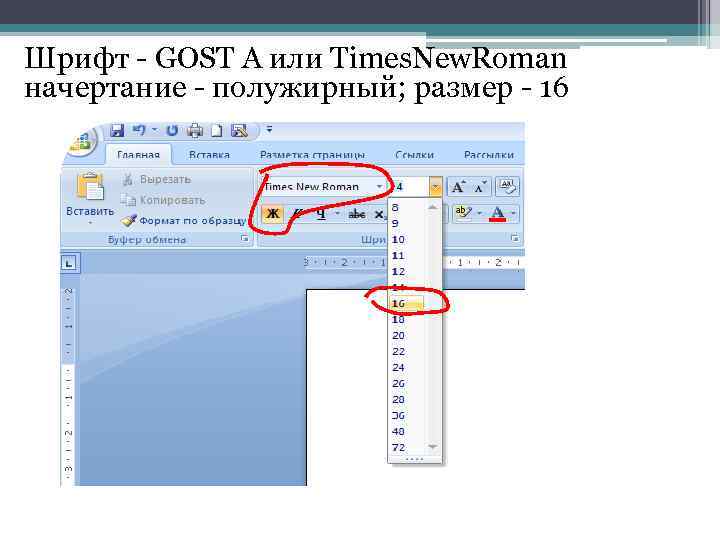The image size is (720, 540).
Task: Toggle Bold (Ж) formatting
Action: [x=273, y=214]
